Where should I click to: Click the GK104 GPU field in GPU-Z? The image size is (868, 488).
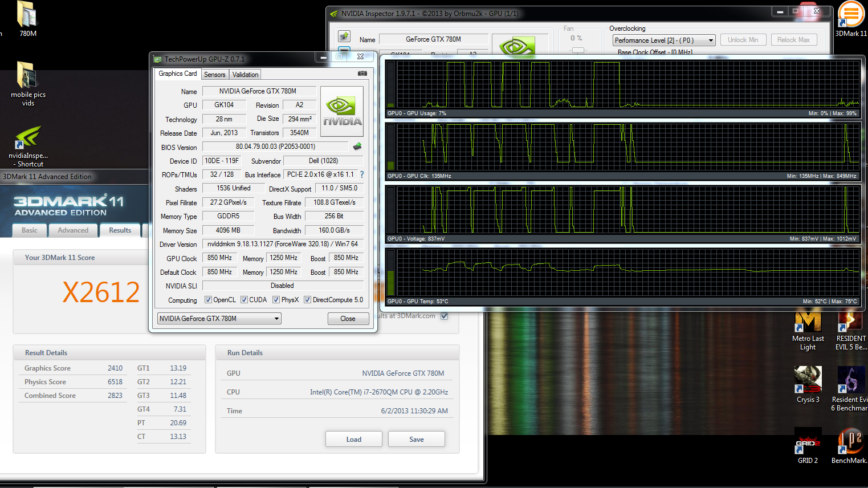pyautogui.click(x=224, y=105)
